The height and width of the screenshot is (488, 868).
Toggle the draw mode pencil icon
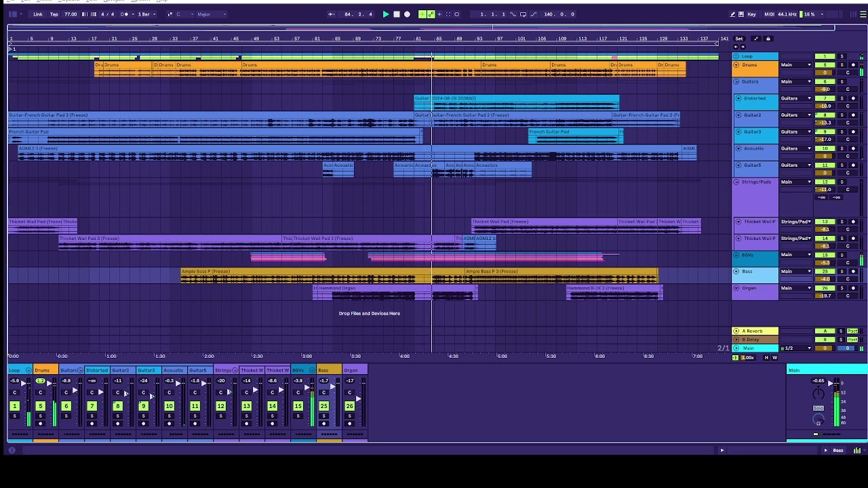732,14
